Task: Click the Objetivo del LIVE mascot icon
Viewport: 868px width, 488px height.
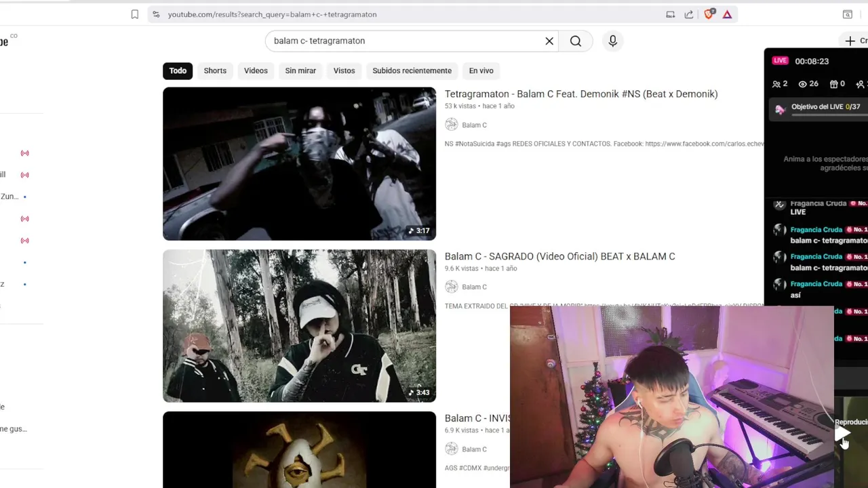Action: point(780,109)
